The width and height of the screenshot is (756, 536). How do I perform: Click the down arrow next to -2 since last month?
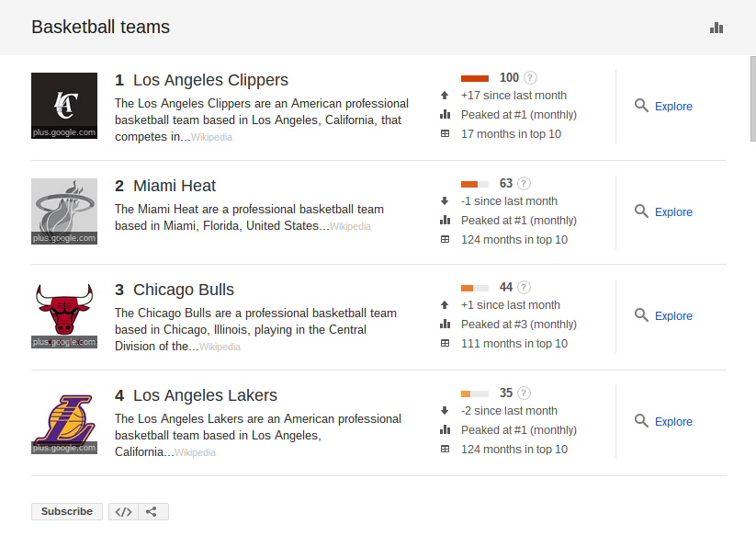pos(445,411)
